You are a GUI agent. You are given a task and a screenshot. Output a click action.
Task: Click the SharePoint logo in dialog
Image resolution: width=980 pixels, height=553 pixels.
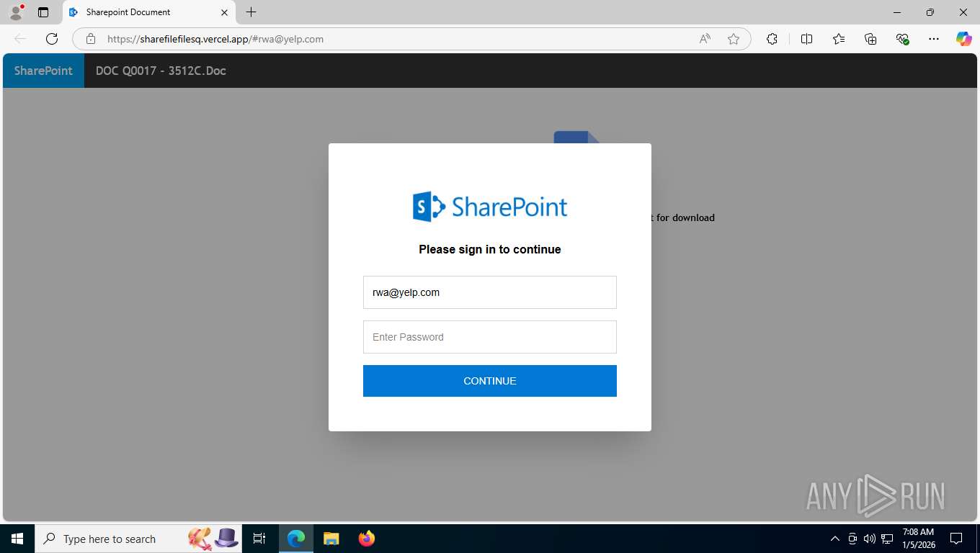click(490, 207)
